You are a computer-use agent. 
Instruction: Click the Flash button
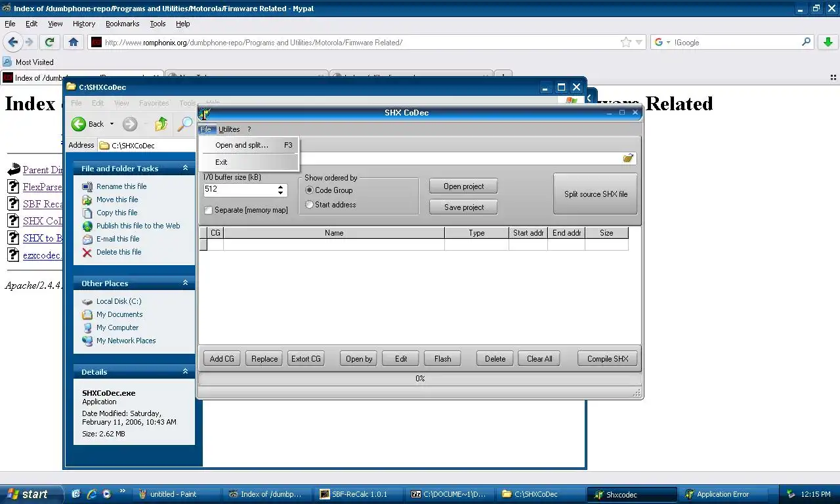[x=443, y=359]
